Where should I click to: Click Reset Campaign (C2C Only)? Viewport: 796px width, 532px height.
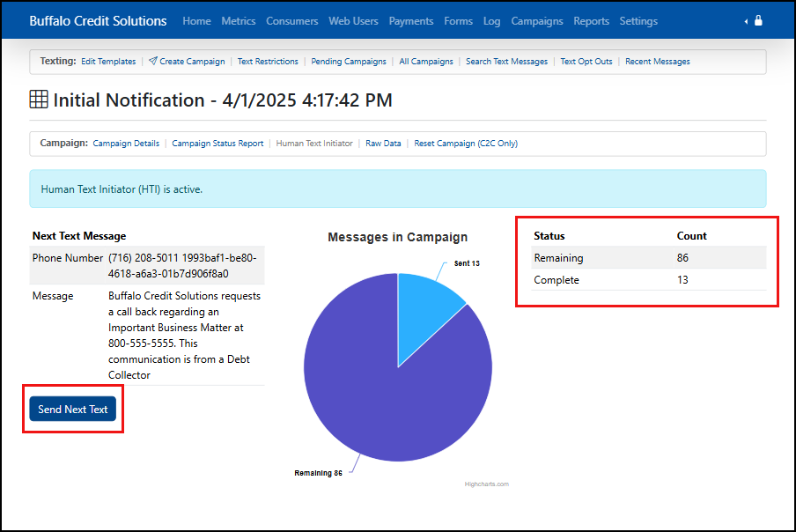466,144
